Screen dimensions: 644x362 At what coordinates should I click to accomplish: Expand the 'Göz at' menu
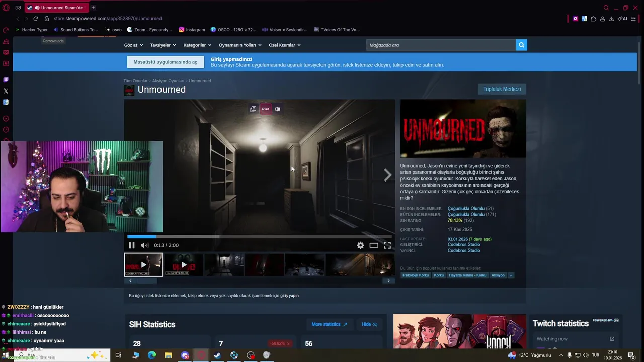tap(133, 45)
